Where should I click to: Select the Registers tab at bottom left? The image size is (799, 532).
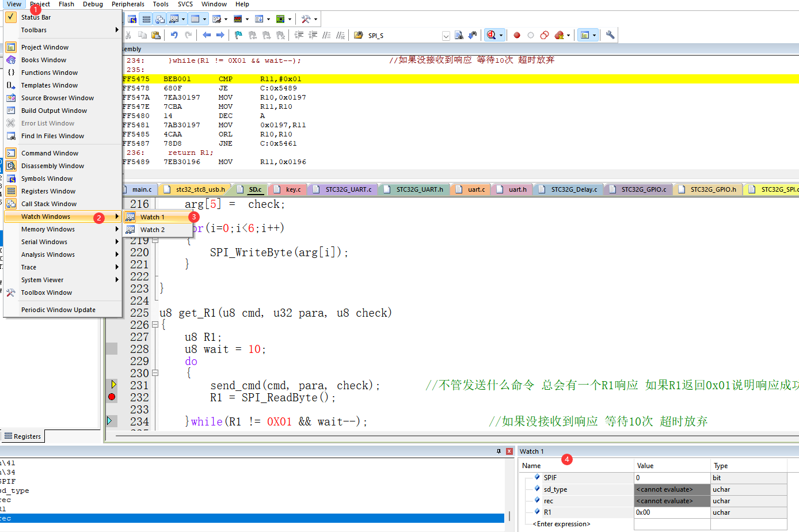(23, 436)
